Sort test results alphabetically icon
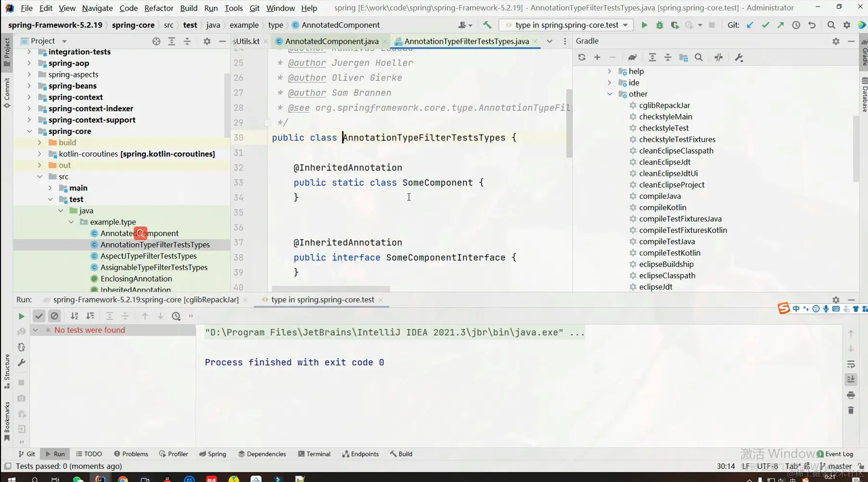The image size is (868, 482). pyautogui.click(x=74, y=316)
